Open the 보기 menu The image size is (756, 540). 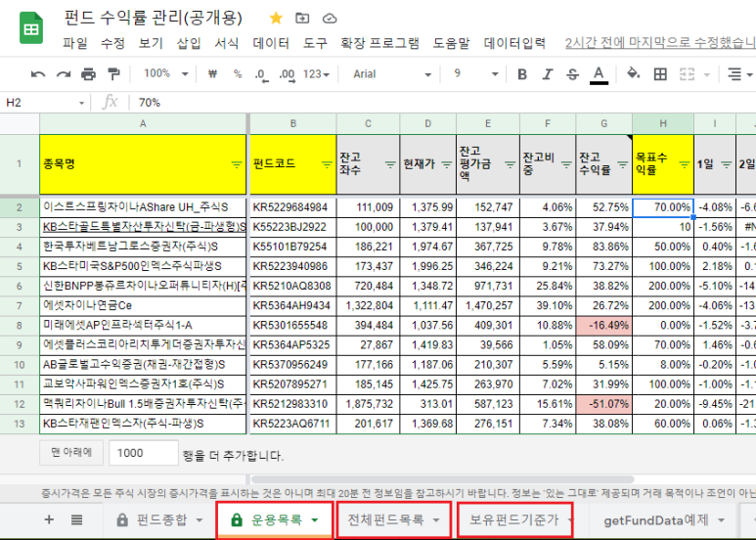click(151, 43)
